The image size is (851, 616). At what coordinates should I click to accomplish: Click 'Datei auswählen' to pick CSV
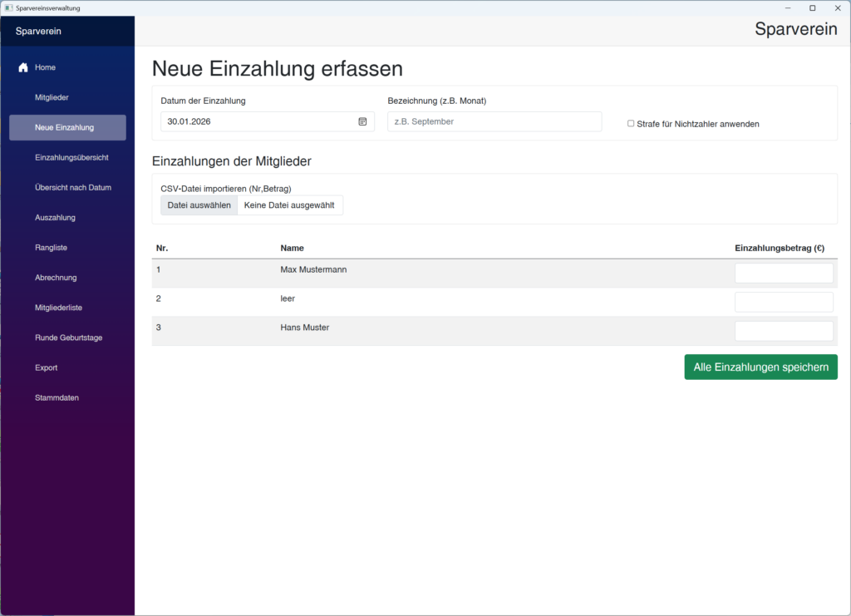(199, 205)
